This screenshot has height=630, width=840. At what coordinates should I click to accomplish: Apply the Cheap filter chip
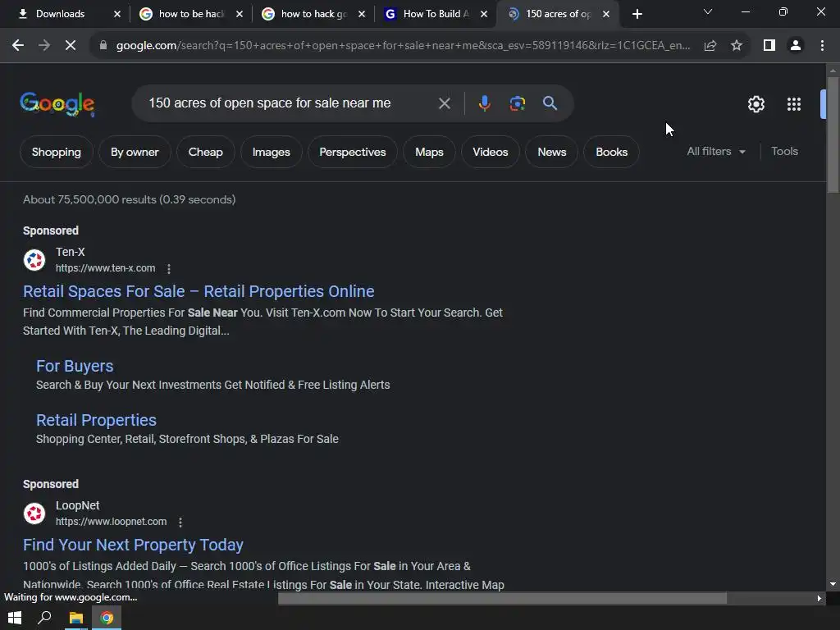point(205,152)
